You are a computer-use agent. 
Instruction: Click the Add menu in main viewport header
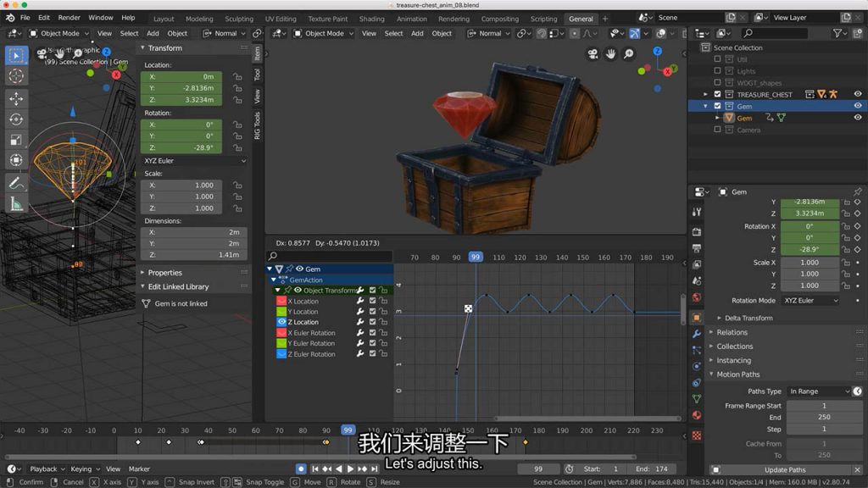[x=417, y=33]
